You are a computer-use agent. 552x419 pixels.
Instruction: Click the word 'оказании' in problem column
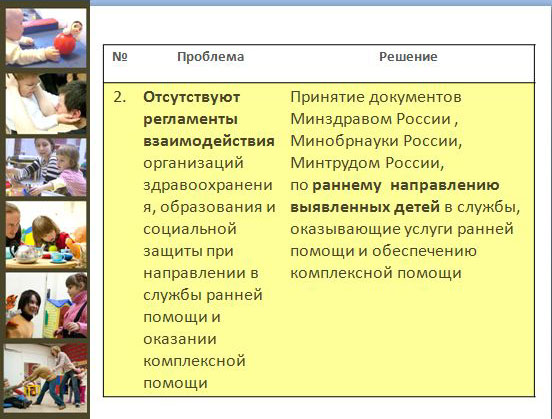tap(180, 339)
